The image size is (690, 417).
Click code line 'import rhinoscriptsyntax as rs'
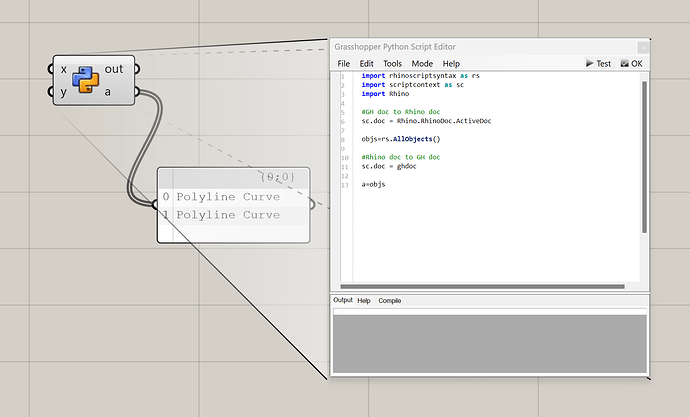(x=420, y=76)
